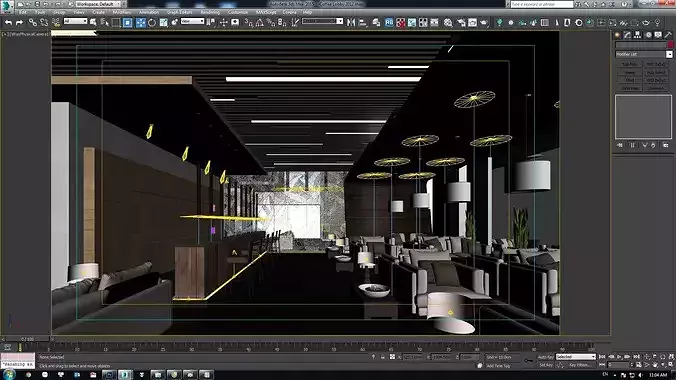Click the Set Key button

[x=545, y=365]
